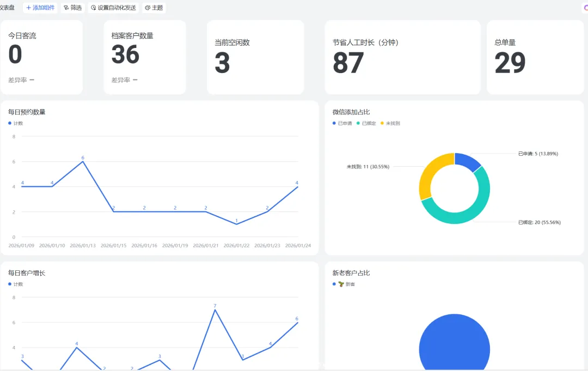This screenshot has width=588, height=371.
Task: Click the 节省人工时长 value 87
Action: tap(348, 63)
